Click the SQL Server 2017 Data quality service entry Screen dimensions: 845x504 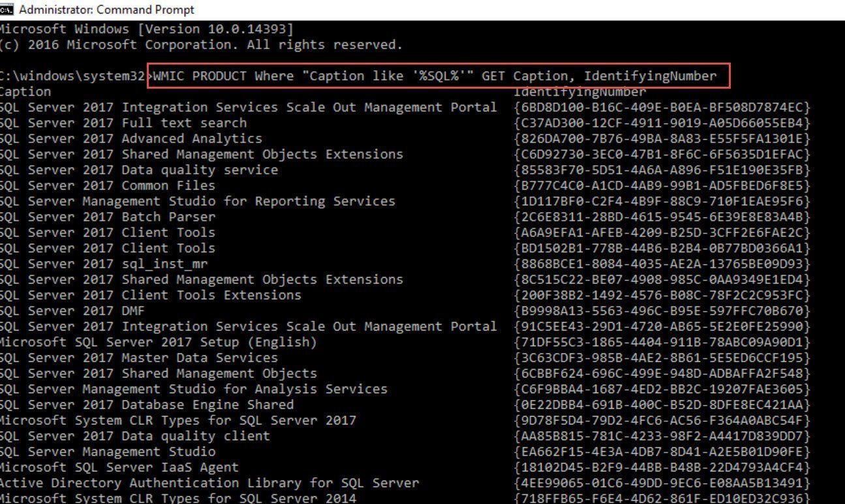139,170
